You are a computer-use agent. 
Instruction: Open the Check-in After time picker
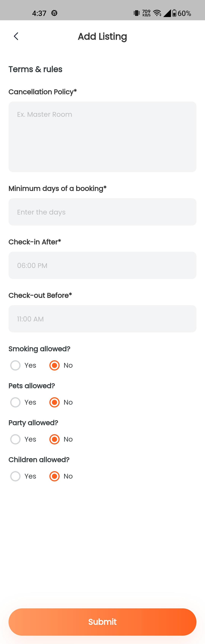(102, 265)
